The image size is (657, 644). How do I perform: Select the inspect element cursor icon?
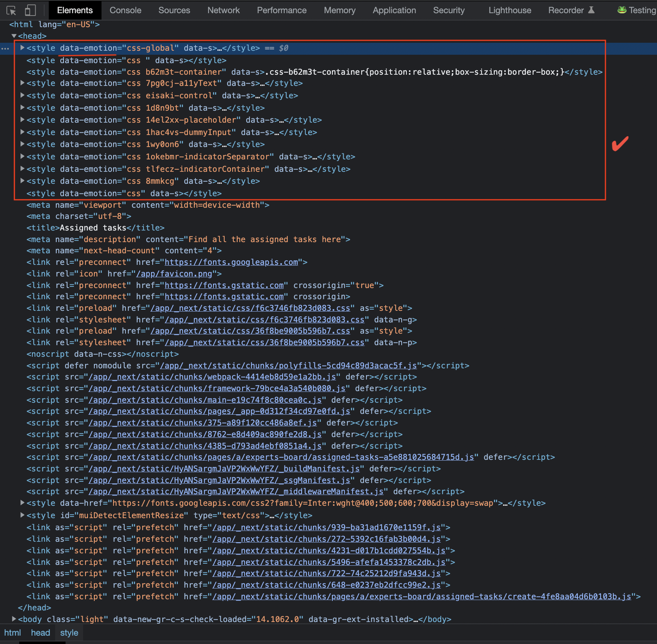pos(11,10)
